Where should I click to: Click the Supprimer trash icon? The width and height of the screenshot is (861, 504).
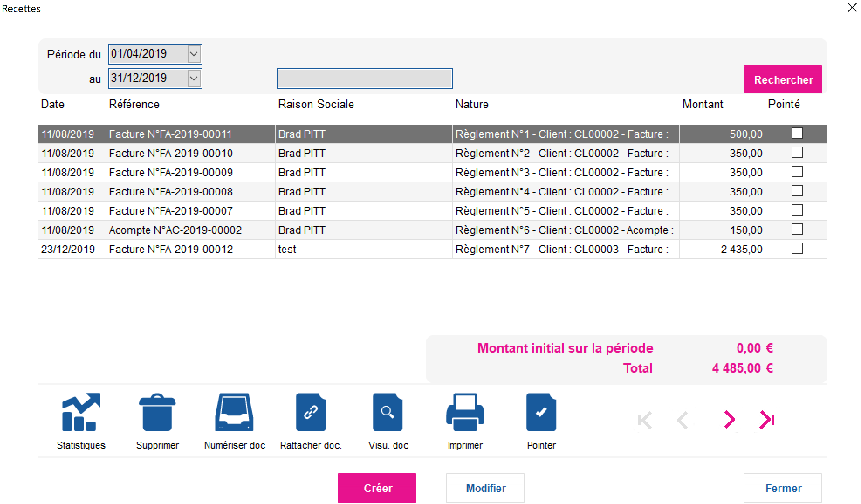[x=157, y=412]
